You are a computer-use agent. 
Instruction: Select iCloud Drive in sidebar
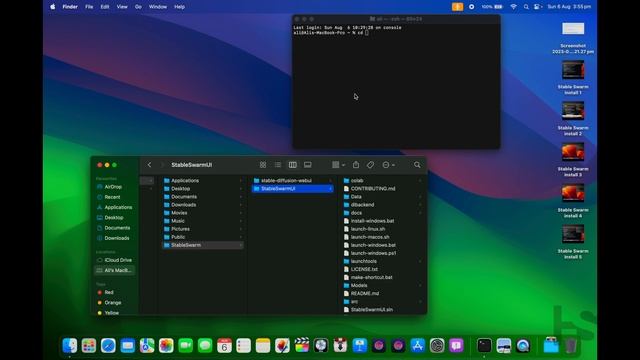(114, 260)
